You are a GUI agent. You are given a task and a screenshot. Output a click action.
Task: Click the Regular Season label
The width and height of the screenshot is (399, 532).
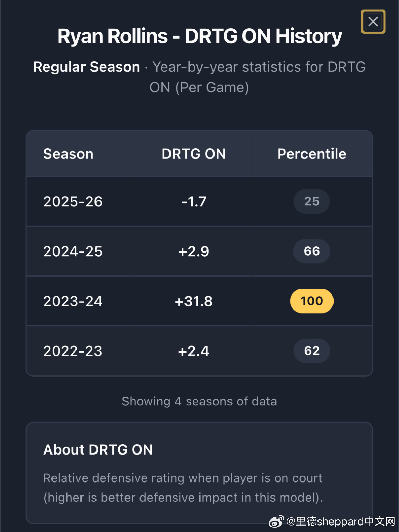click(x=87, y=67)
